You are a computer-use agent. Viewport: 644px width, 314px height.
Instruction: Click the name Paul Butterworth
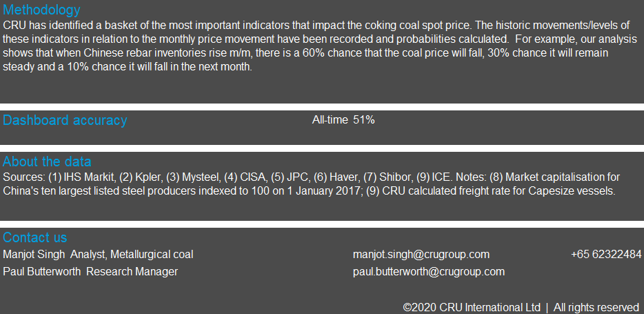tap(41, 272)
